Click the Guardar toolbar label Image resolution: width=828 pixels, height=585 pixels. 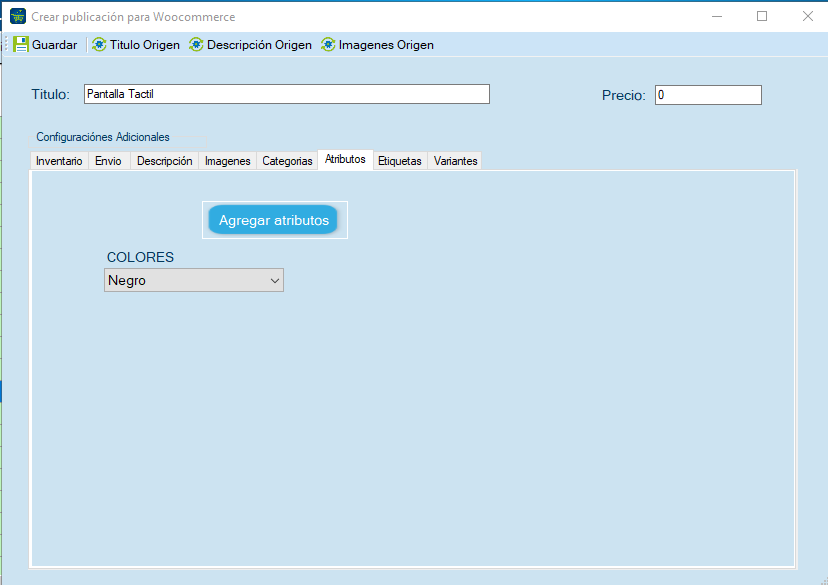54,45
